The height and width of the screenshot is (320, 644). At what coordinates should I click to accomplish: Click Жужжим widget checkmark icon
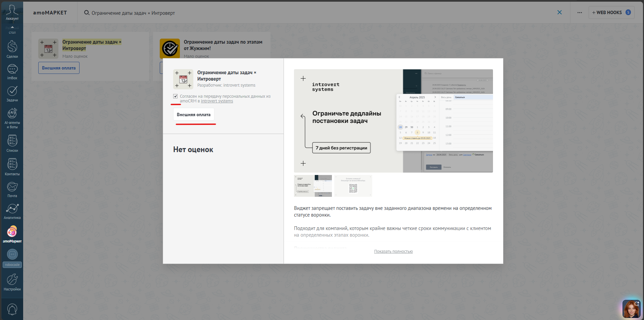click(170, 49)
